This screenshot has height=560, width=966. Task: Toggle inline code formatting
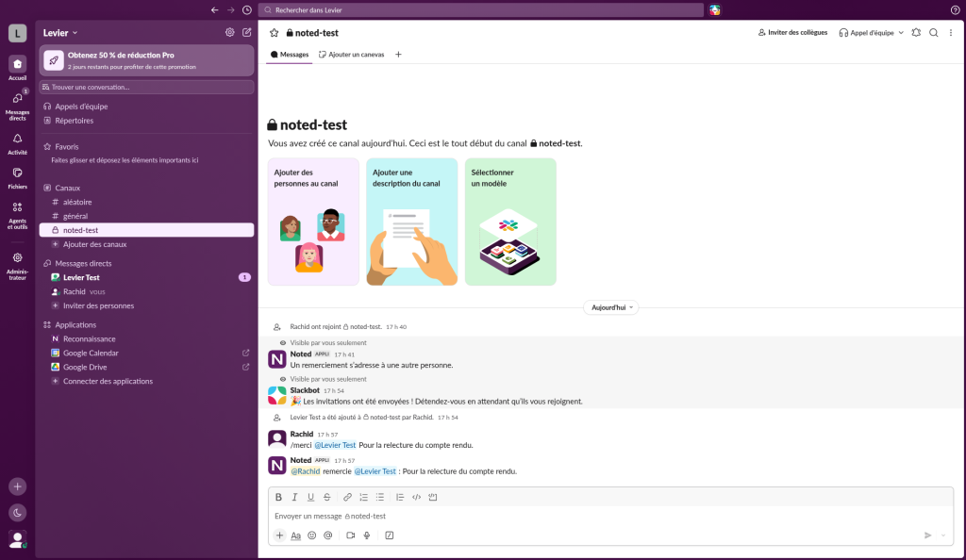416,497
